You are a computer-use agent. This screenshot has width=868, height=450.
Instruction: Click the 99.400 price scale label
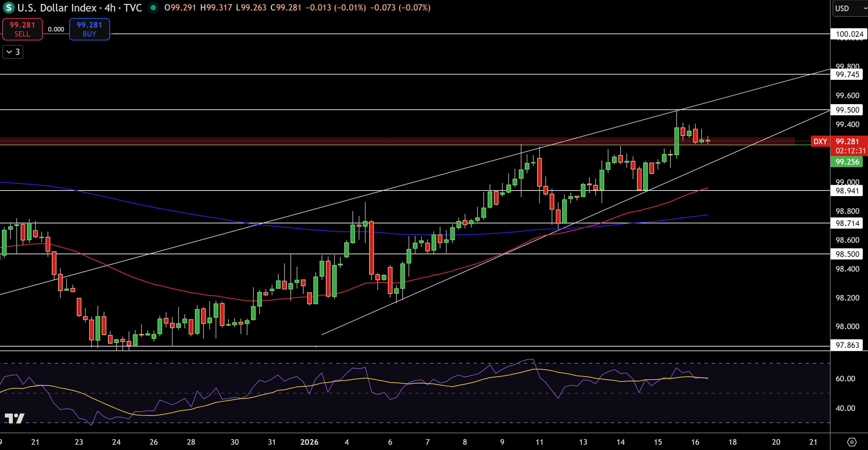[847, 124]
